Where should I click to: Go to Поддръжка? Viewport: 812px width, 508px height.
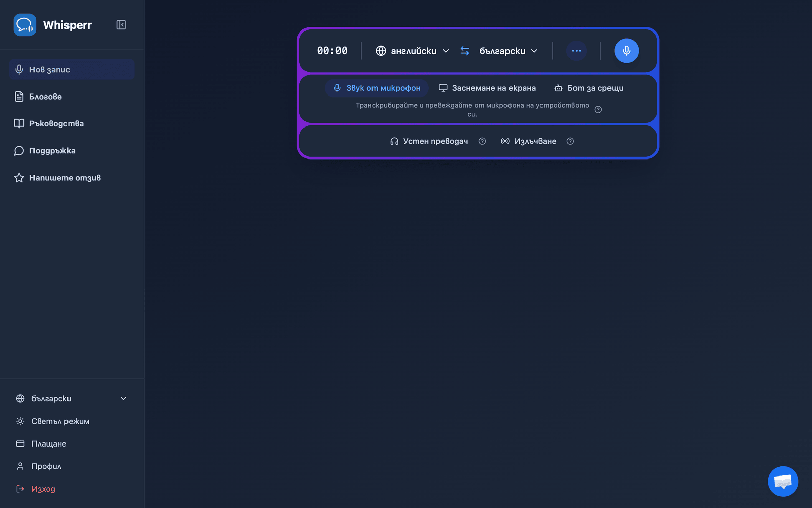click(x=72, y=151)
